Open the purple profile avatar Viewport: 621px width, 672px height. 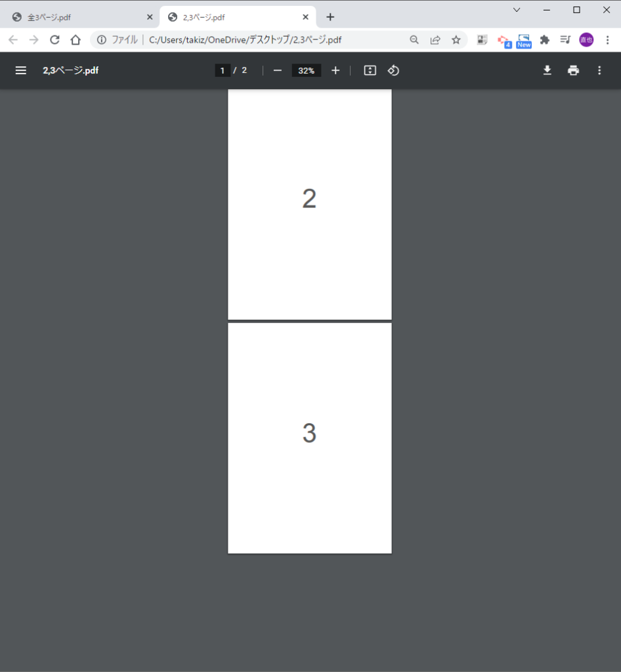pos(586,40)
